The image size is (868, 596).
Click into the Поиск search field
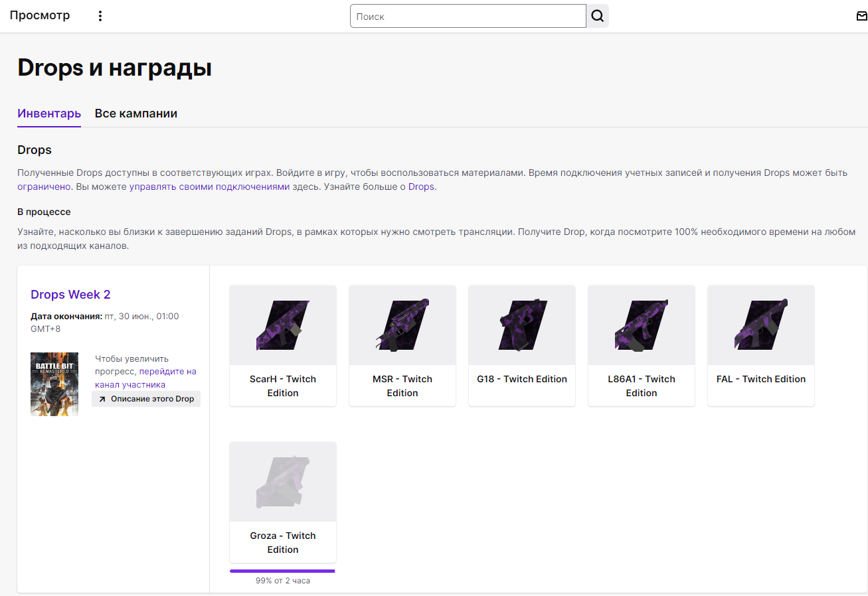click(468, 17)
